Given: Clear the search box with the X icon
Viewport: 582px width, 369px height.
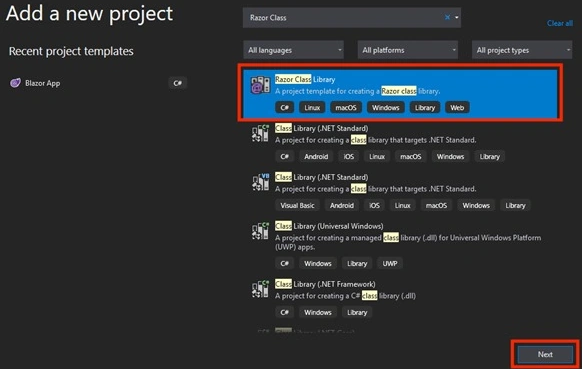Looking at the screenshot, I should (x=447, y=17).
